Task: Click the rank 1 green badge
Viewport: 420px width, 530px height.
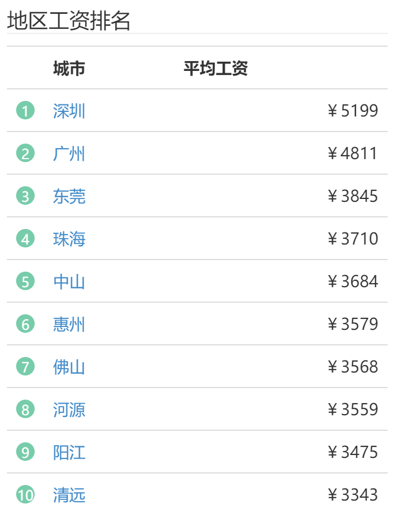Action: tap(25, 111)
